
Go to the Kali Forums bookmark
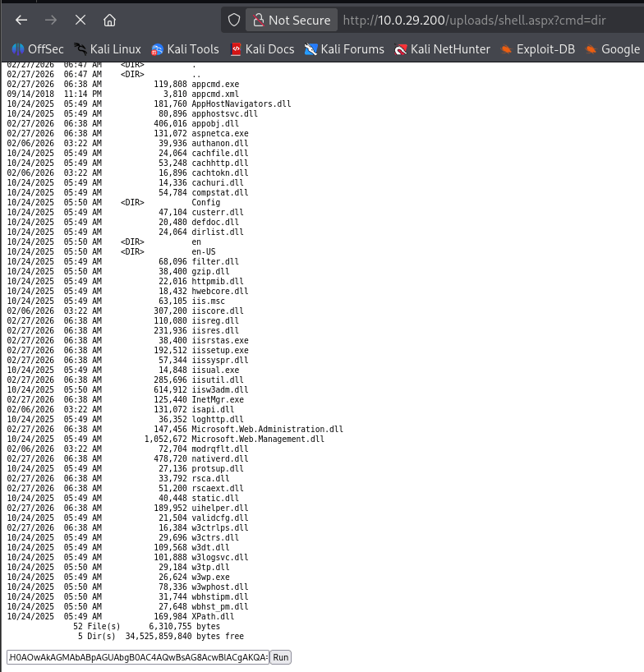point(344,49)
